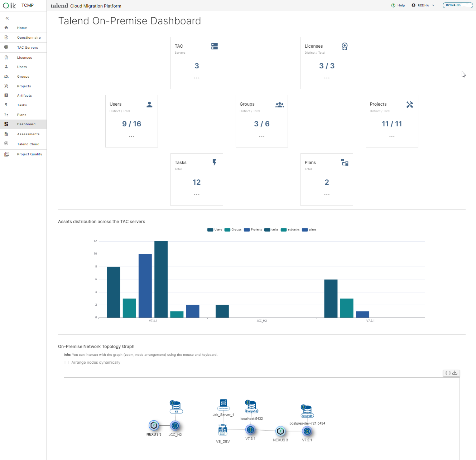The height and width of the screenshot is (460, 476).
Task: Click the JSON braces export icon
Action: [448, 373]
